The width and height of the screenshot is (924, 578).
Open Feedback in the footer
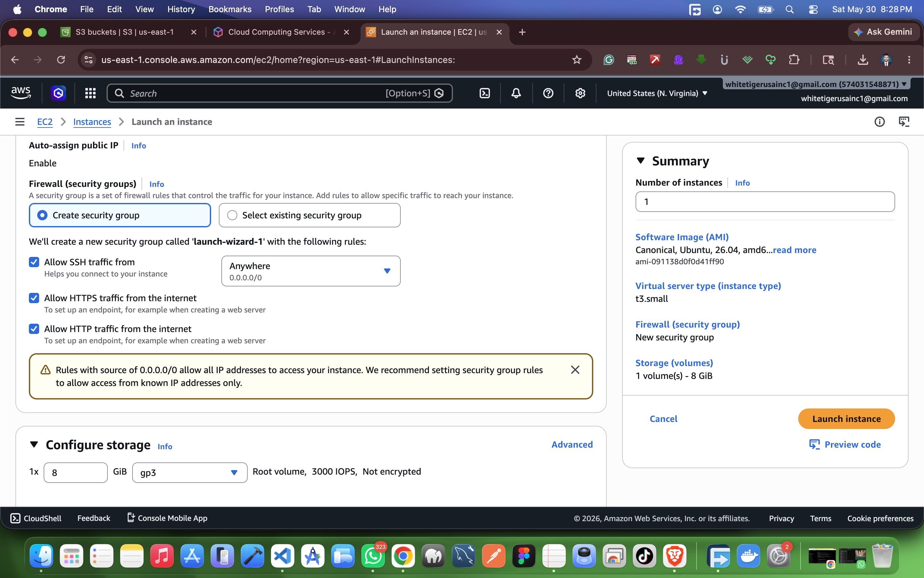point(94,518)
